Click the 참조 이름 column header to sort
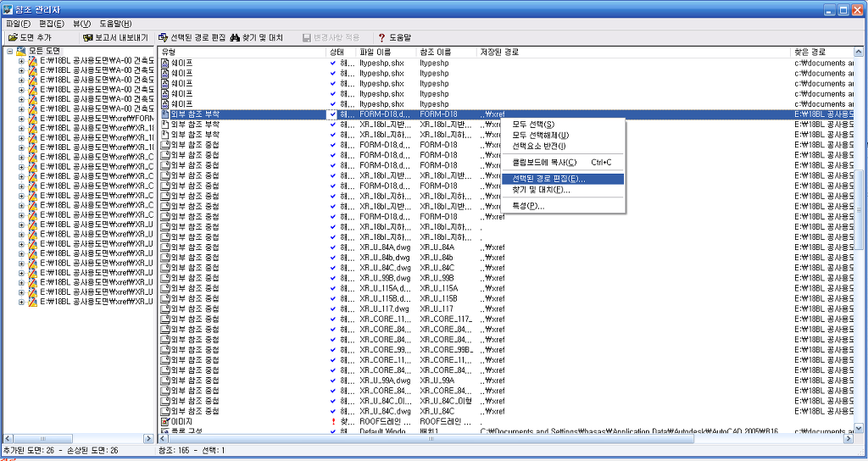The image size is (868, 461). (x=446, y=52)
